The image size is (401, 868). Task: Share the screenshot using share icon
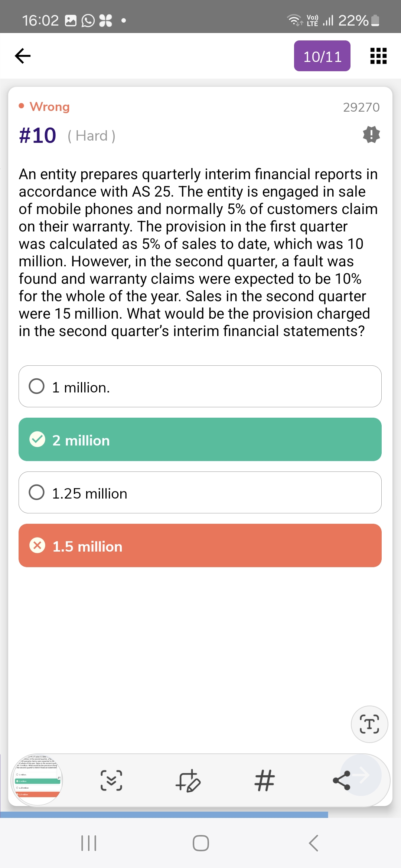342,780
